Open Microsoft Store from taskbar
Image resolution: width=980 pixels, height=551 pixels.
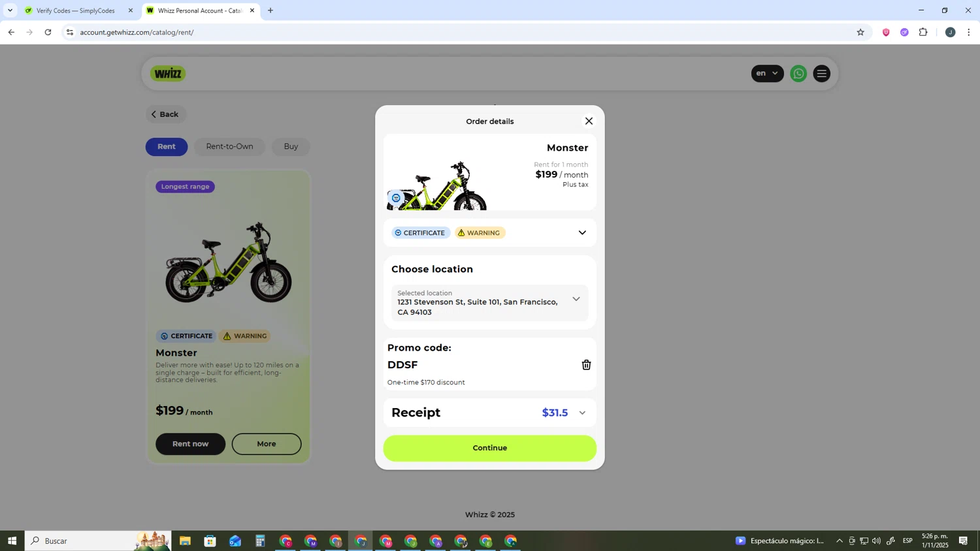click(210, 541)
